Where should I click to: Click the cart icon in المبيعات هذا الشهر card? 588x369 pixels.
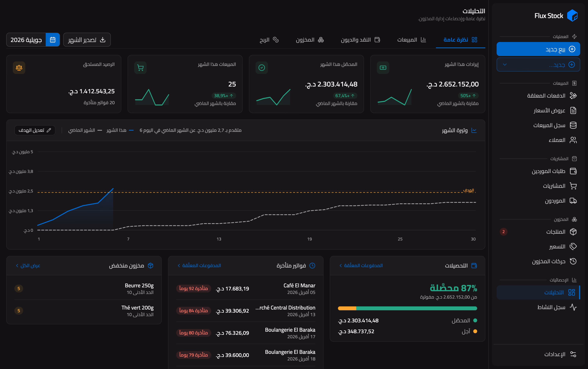point(140,68)
